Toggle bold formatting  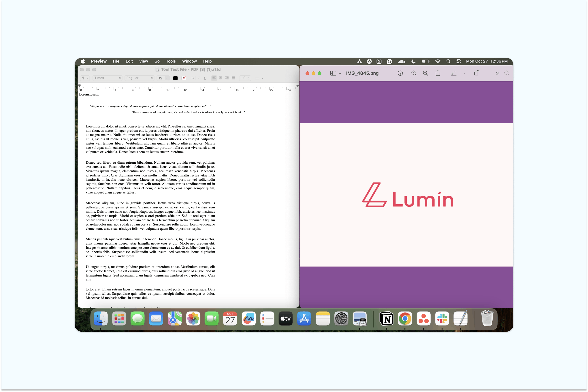(x=192, y=78)
